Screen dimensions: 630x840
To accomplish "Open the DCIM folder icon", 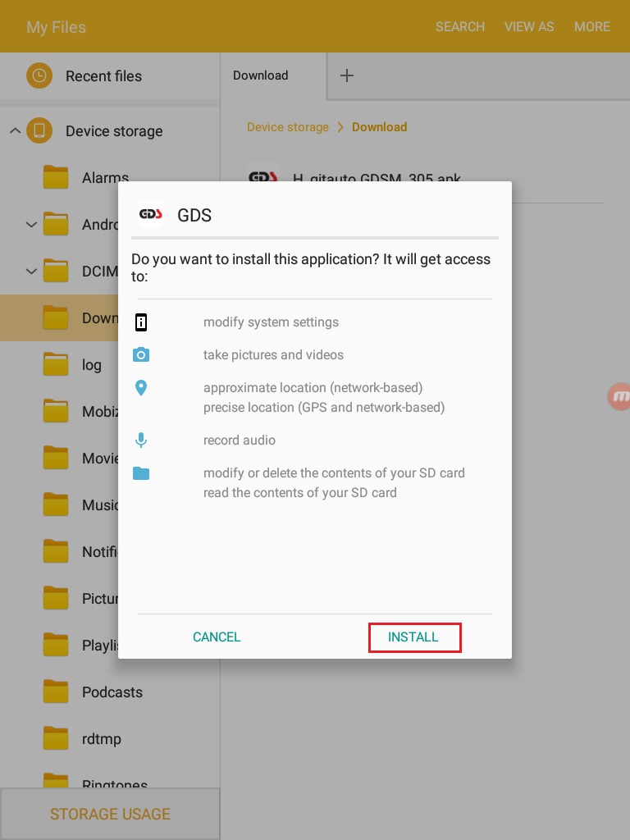I will tap(56, 271).
